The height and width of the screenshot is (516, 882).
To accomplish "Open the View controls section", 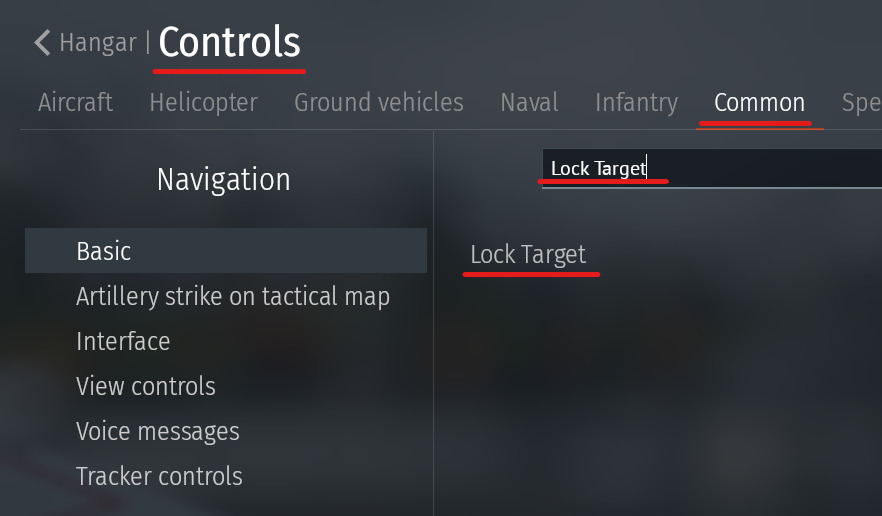I will [145, 387].
